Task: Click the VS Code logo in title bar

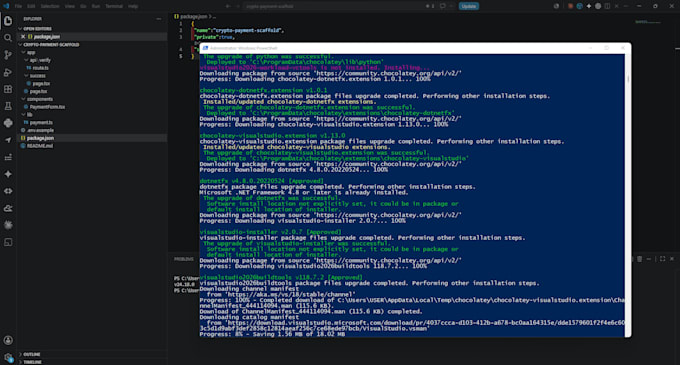Action: (6, 6)
